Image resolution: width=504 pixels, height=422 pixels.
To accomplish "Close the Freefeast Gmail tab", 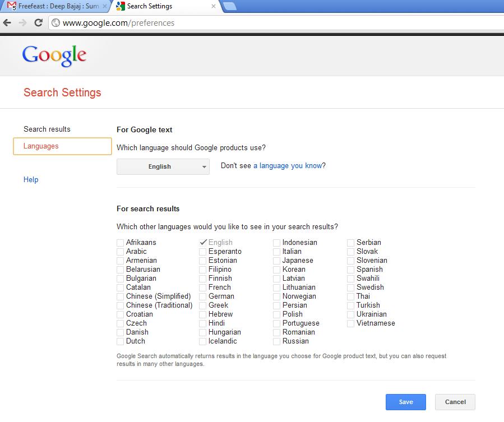I will 105,7.
